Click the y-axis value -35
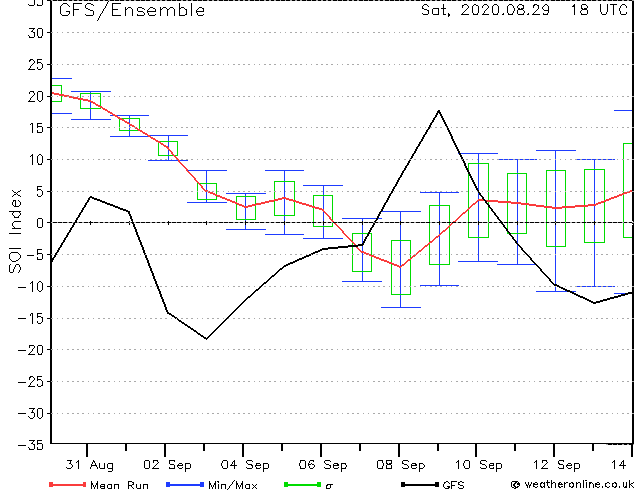 (x=31, y=445)
